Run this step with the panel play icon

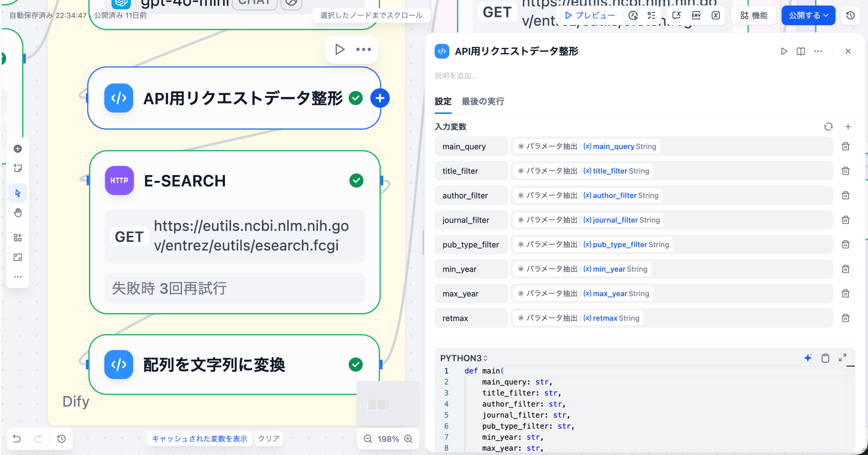point(784,51)
